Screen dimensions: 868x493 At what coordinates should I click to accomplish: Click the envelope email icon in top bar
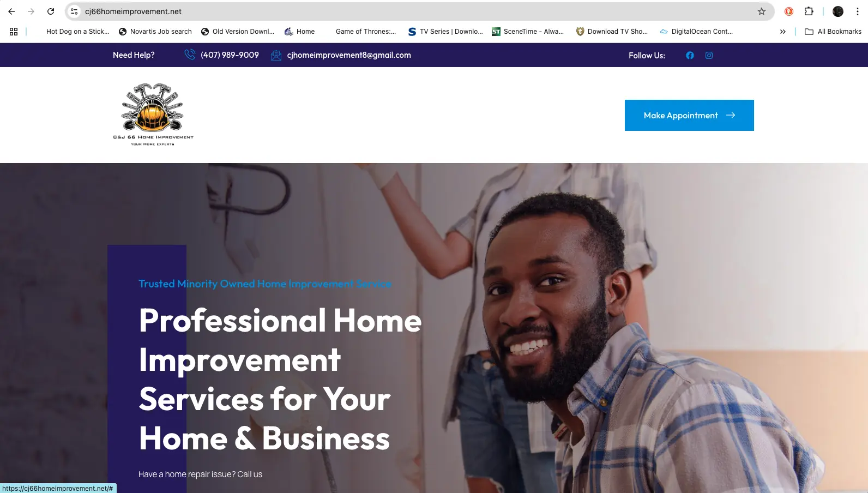[276, 55]
